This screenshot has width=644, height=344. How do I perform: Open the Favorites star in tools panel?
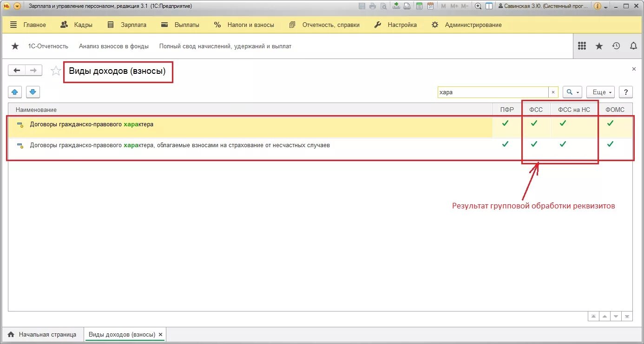[599, 46]
